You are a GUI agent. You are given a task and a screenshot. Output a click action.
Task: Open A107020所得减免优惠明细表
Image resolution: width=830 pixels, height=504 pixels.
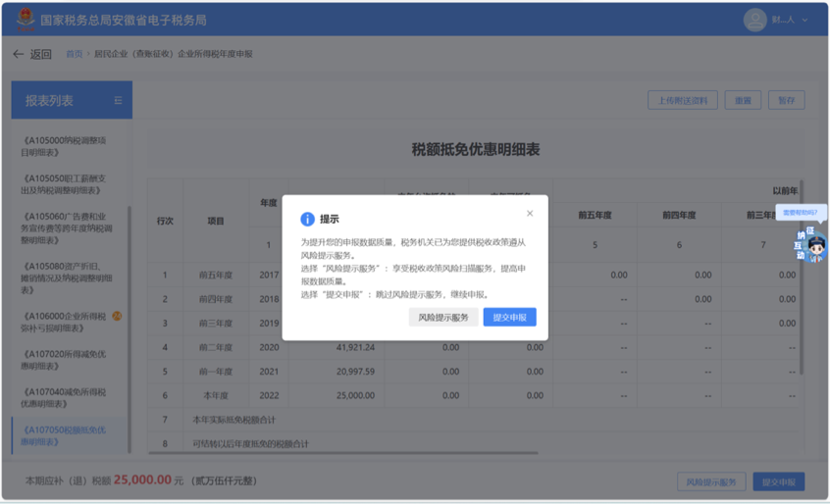tap(64, 360)
